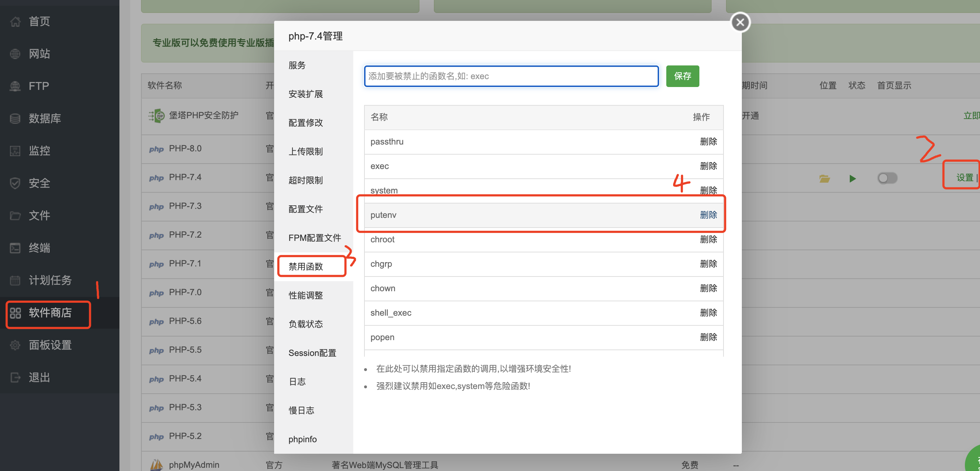Close the php-7.4 management dialog

pos(740,22)
